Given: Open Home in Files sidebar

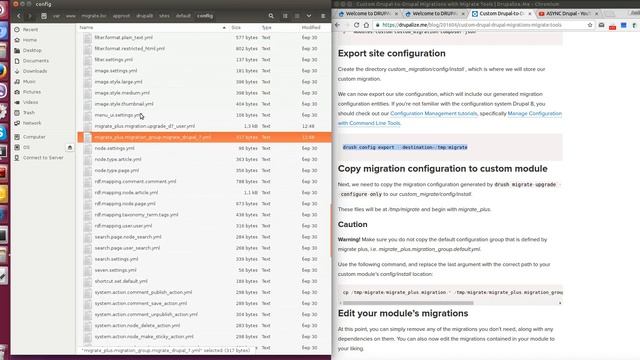Looking at the screenshot, I should click(29, 40).
